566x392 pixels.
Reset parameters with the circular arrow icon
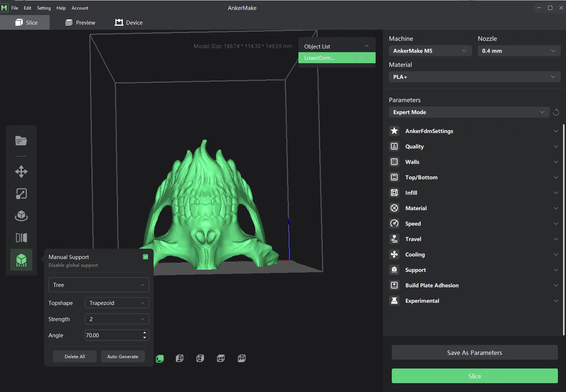click(556, 112)
